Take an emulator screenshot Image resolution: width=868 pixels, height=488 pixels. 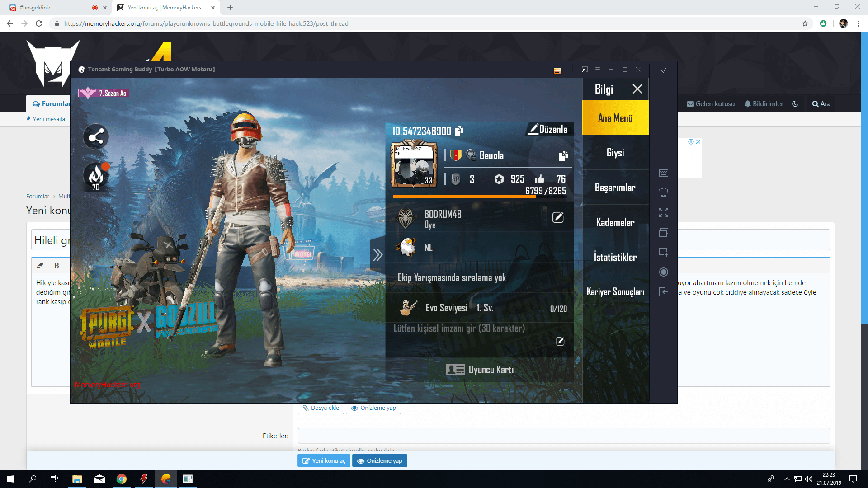(664, 252)
